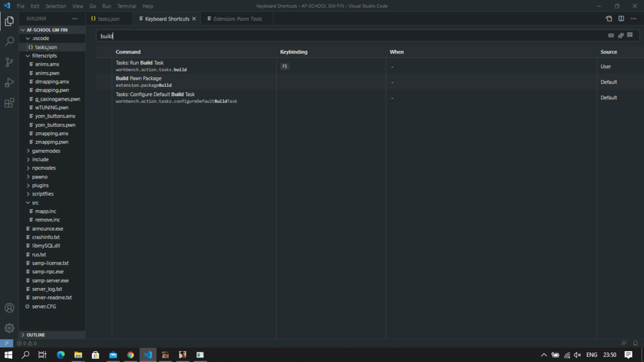Open the Extensions view
The height and width of the screenshot is (362, 644).
tap(9, 102)
